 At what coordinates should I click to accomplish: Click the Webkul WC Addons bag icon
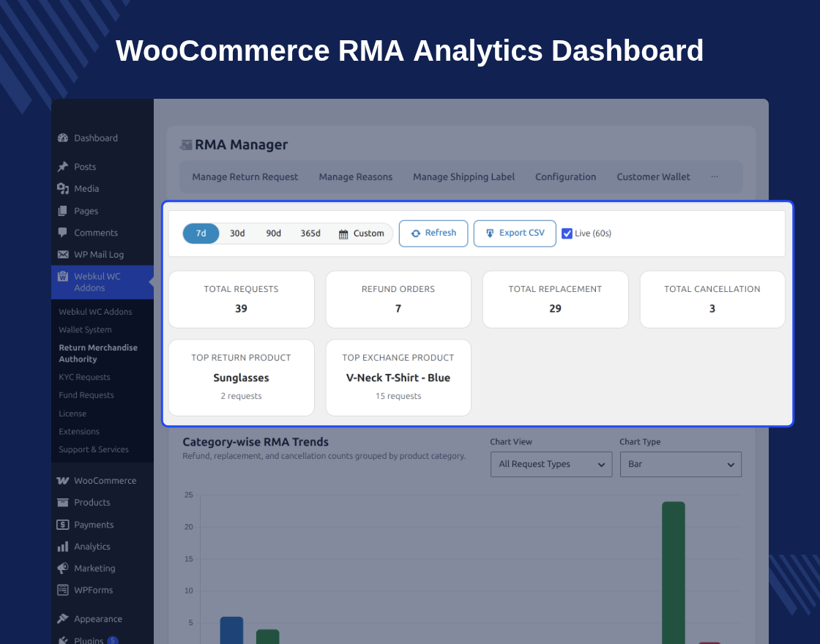pyautogui.click(x=63, y=277)
